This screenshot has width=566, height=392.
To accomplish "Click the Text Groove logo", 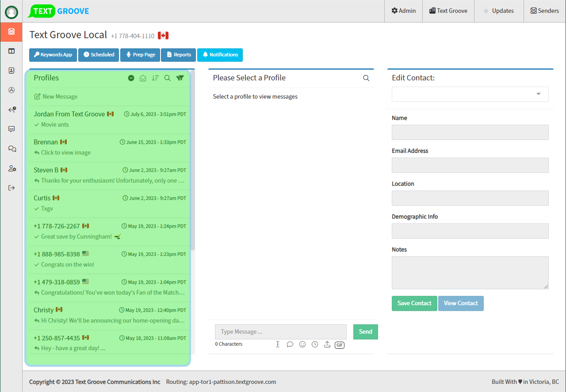I will point(58,11).
